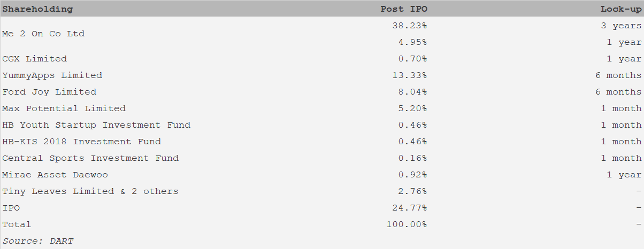Select Max Potential Limited row label

[64, 108]
